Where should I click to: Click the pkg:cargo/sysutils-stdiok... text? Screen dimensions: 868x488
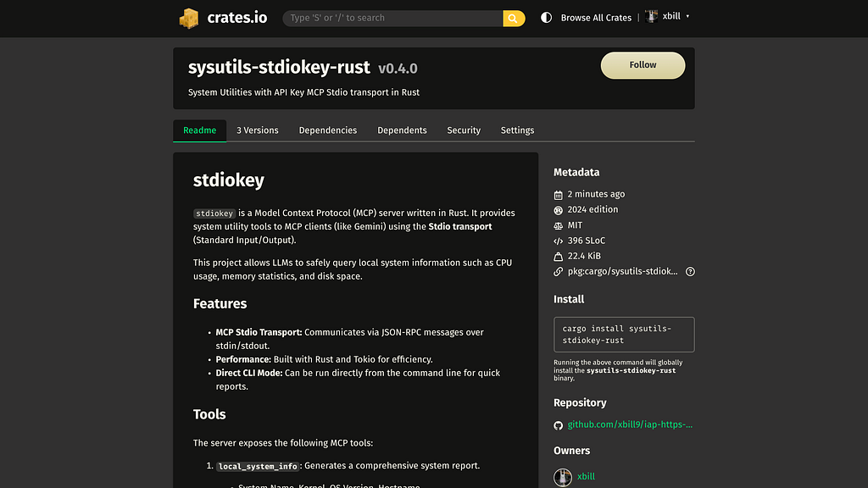tap(622, 271)
